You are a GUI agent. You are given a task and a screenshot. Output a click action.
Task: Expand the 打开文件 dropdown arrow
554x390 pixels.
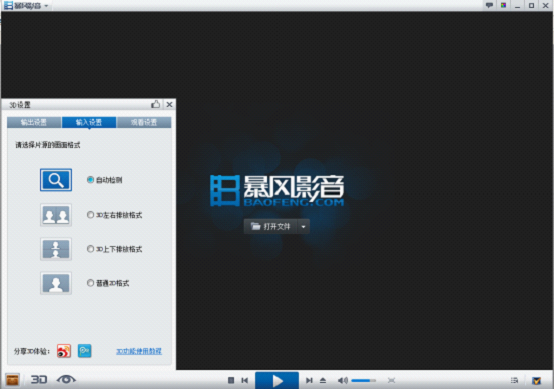[303, 226]
